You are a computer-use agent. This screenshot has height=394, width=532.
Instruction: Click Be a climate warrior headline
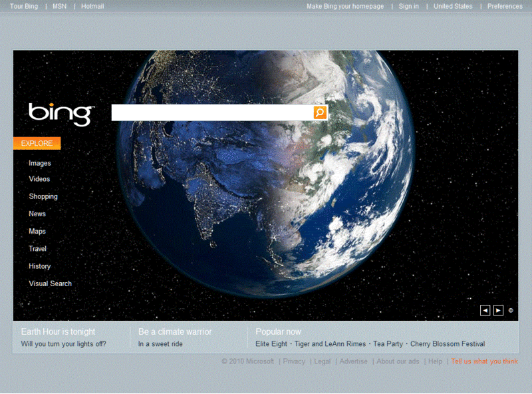175,331
